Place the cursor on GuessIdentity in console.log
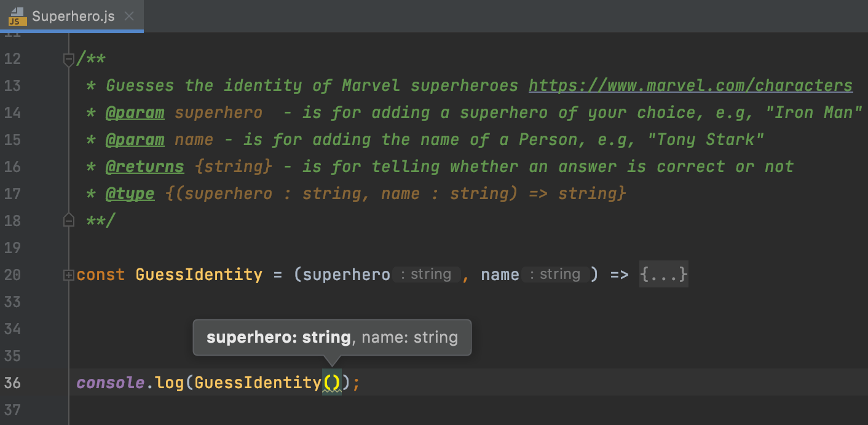Image resolution: width=868 pixels, height=425 pixels. [257, 382]
